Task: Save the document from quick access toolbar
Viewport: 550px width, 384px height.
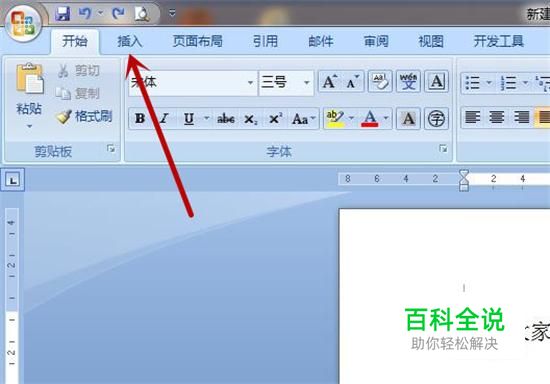Action: [63, 14]
